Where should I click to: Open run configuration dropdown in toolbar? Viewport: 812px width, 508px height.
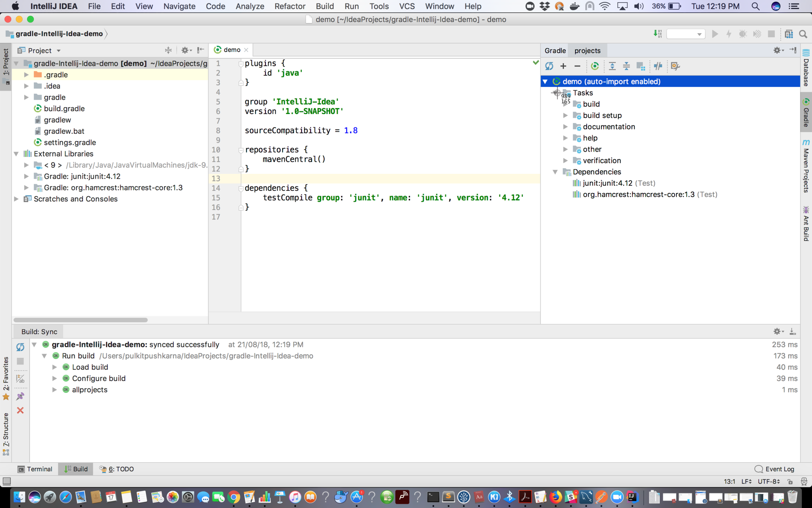(x=686, y=34)
